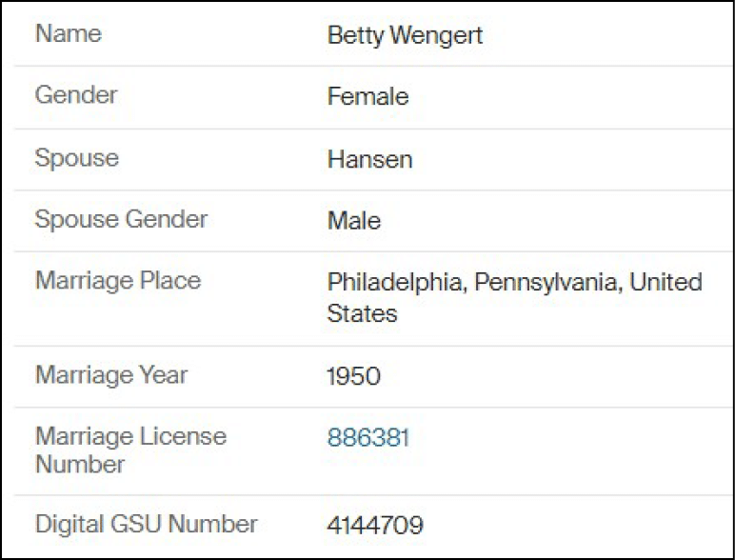Image resolution: width=735 pixels, height=560 pixels.
Task: Click the Marriage Place label
Action: tap(118, 281)
